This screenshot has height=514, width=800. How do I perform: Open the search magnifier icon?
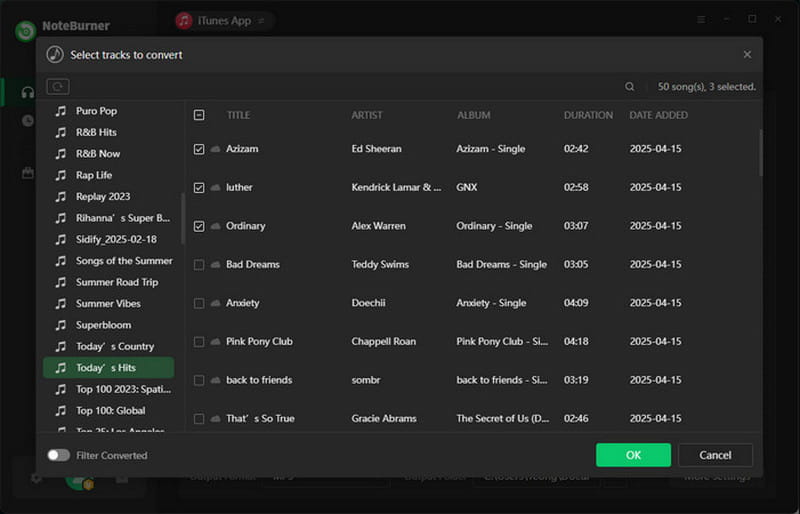630,87
